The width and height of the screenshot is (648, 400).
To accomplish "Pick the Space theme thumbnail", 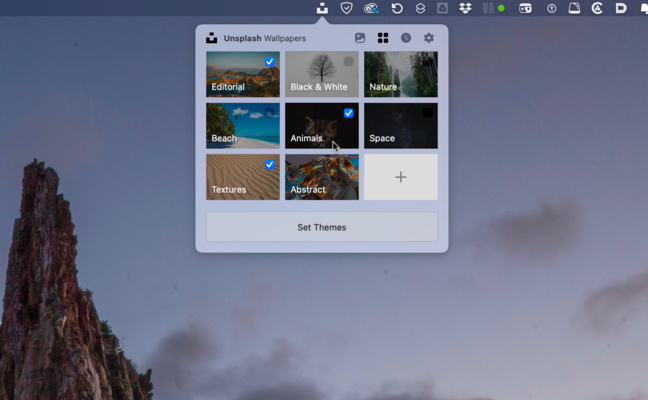I will 400,126.
